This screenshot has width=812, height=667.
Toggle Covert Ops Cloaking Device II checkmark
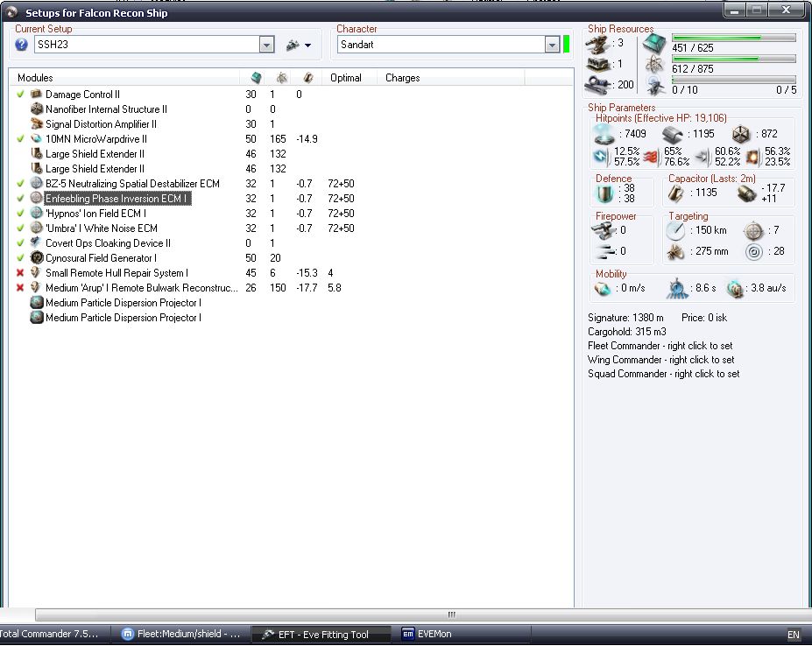point(20,242)
